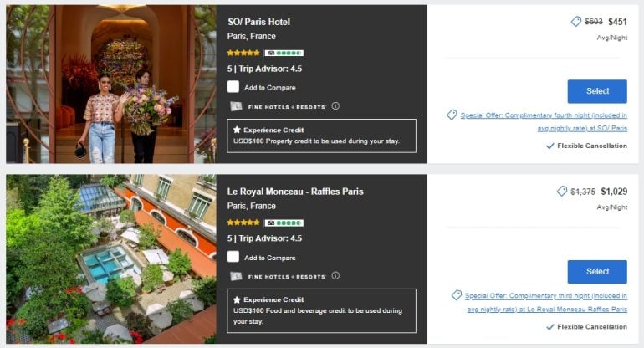The height and width of the screenshot is (348, 644).
Task: Select the SO/ Paris Hotel
Action: pos(597,91)
